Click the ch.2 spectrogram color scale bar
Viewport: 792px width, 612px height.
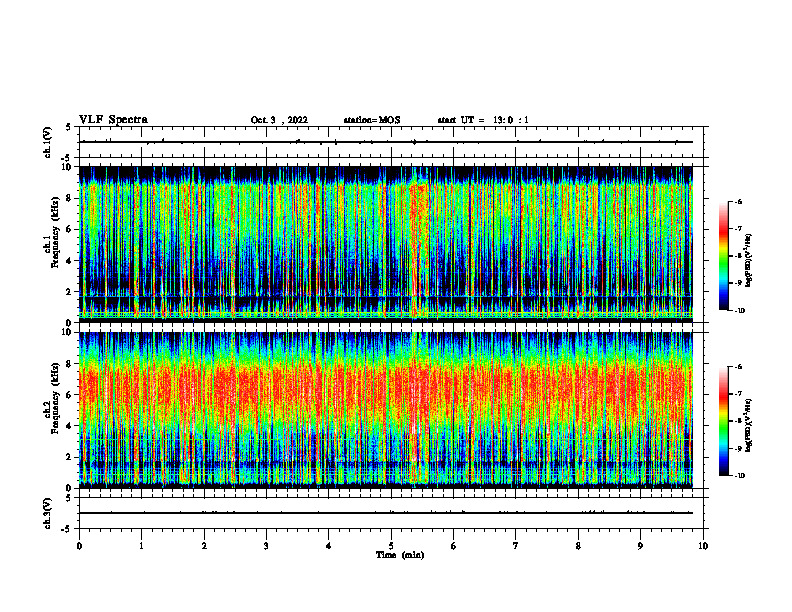724,421
